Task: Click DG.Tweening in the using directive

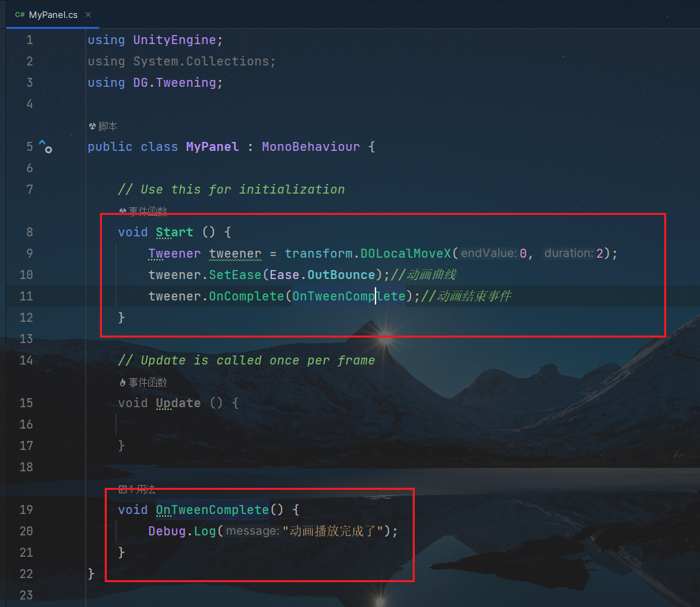Action: (174, 83)
